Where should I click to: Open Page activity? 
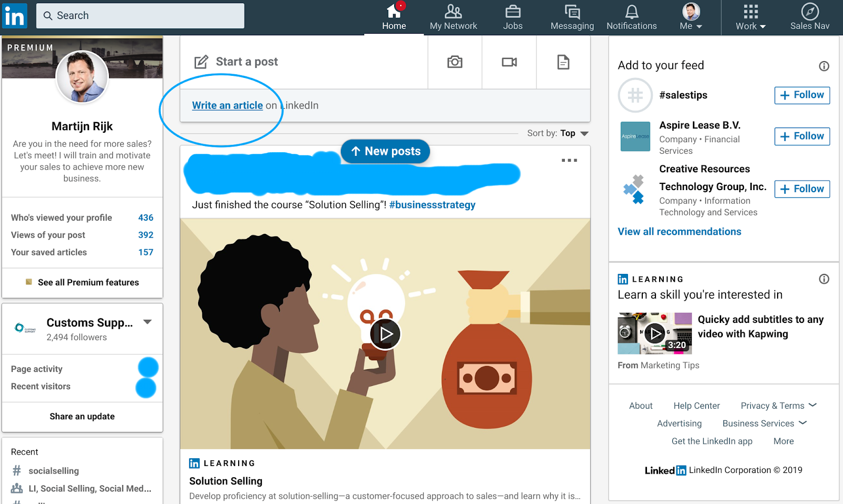(37, 369)
